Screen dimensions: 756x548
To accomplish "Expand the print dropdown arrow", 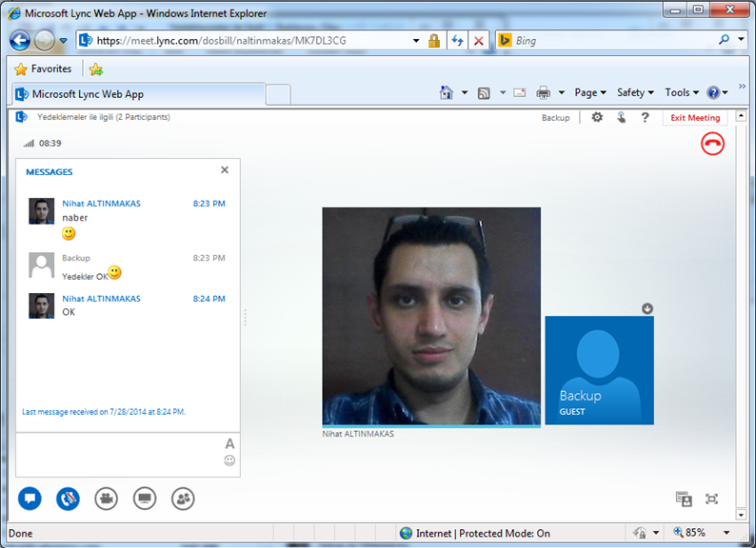I will coord(562,92).
